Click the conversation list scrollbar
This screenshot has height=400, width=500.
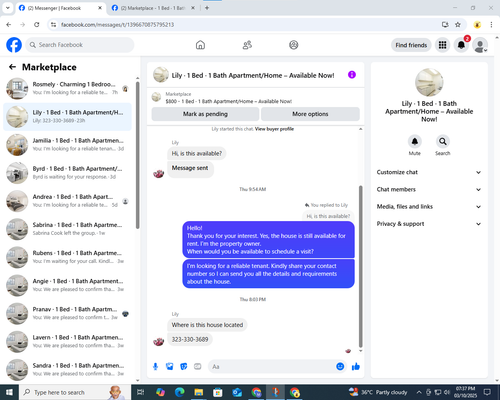click(x=137, y=155)
